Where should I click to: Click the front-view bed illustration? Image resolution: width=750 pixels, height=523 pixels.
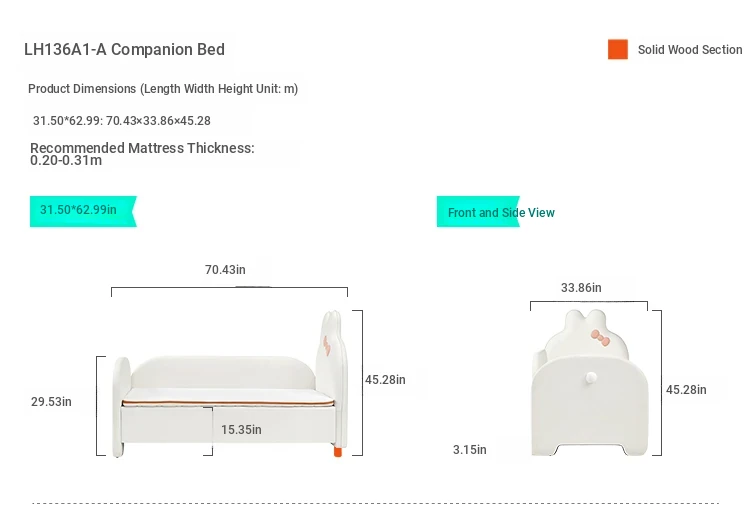(230, 384)
